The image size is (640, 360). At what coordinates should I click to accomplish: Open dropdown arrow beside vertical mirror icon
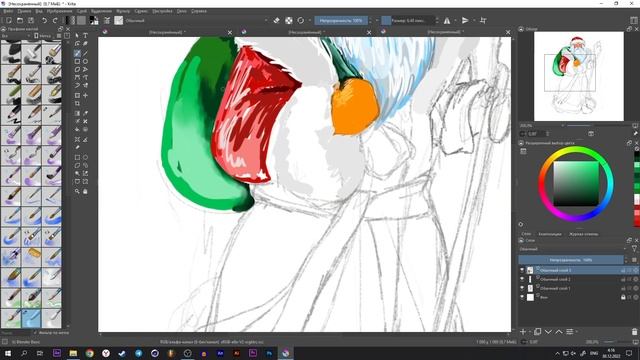[474, 20]
